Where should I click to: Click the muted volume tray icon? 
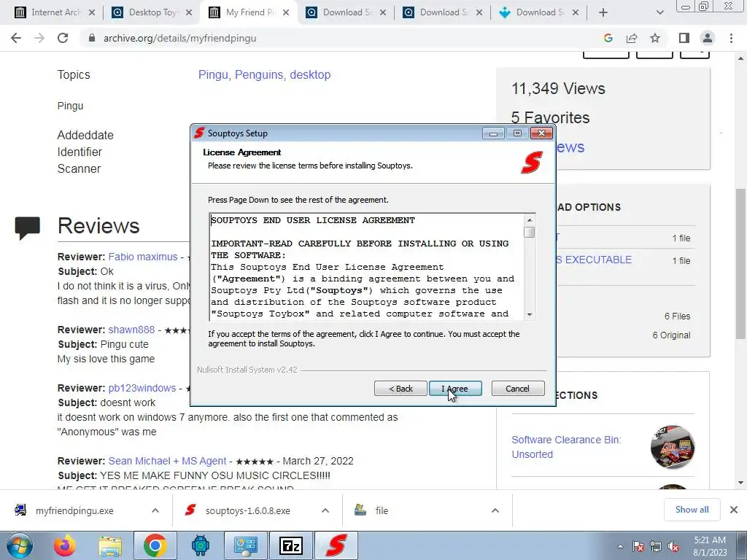click(x=673, y=546)
